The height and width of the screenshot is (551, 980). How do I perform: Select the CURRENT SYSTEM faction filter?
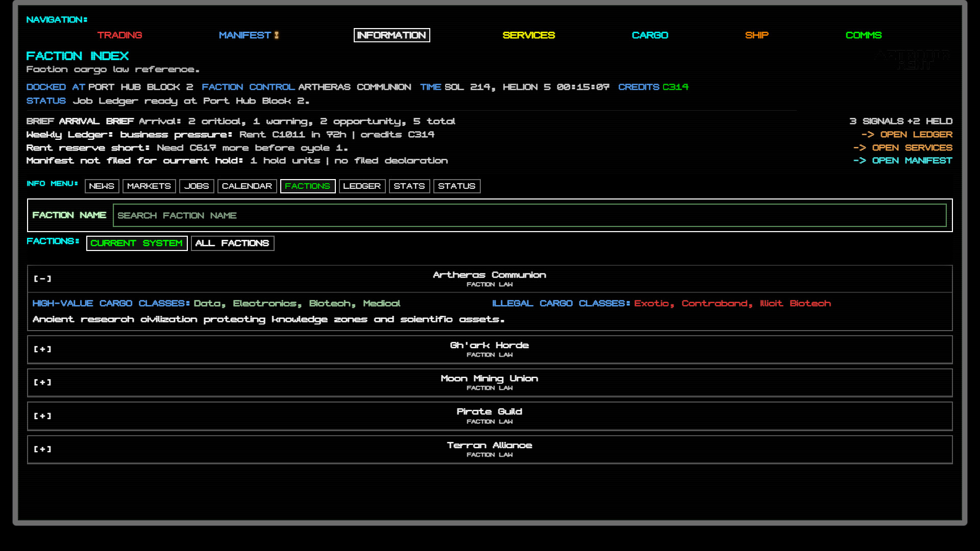click(x=137, y=243)
